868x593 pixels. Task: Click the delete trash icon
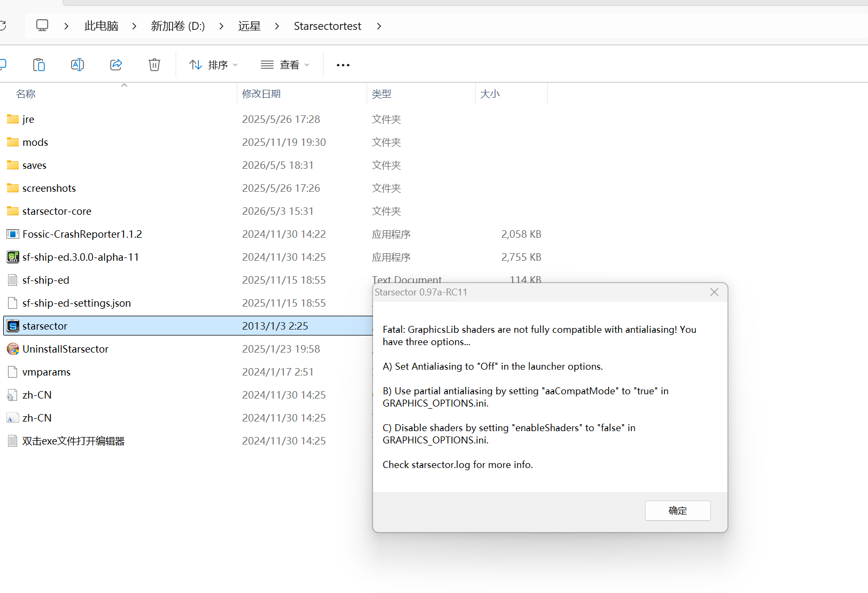pos(154,65)
